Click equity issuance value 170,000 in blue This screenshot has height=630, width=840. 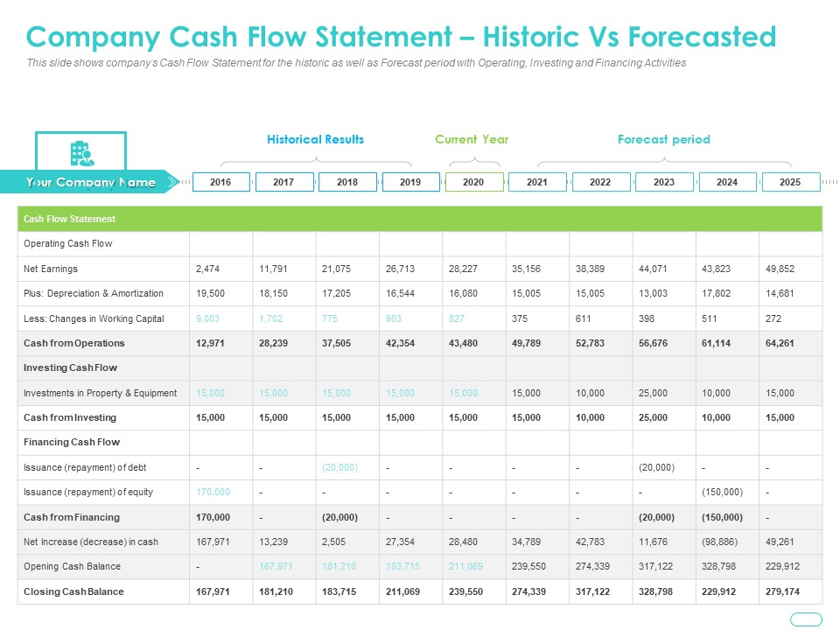point(213,493)
